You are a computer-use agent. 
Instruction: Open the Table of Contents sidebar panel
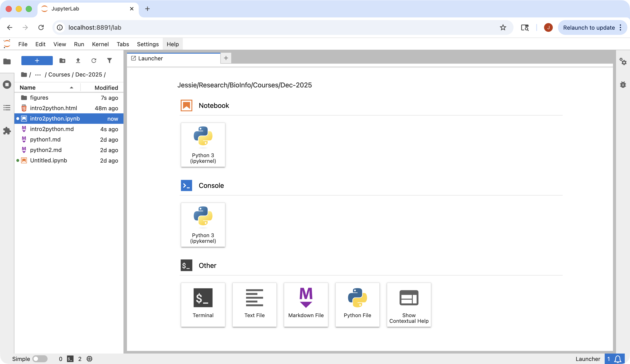pyautogui.click(x=7, y=108)
